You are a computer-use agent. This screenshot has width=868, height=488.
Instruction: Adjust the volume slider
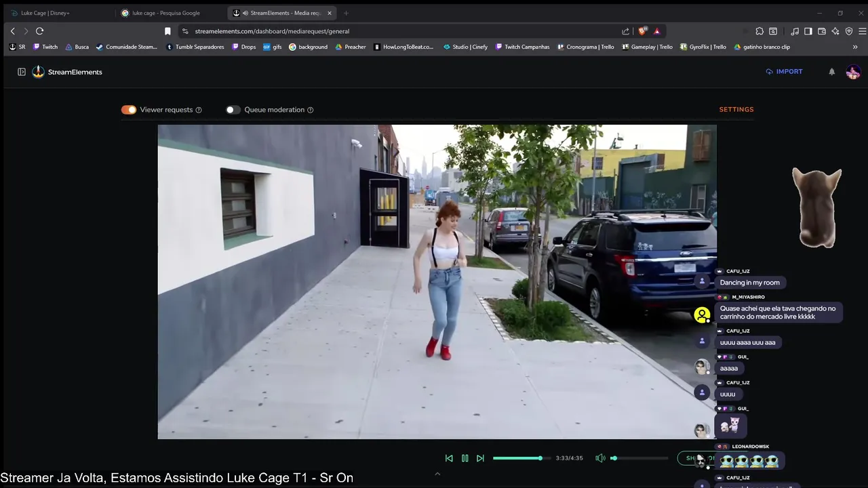pyautogui.click(x=639, y=458)
